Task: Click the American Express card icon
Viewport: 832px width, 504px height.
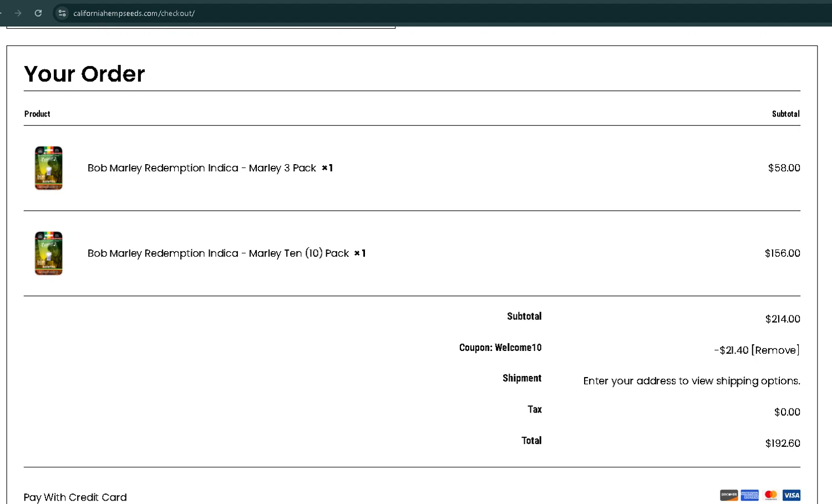Action: tap(750, 495)
